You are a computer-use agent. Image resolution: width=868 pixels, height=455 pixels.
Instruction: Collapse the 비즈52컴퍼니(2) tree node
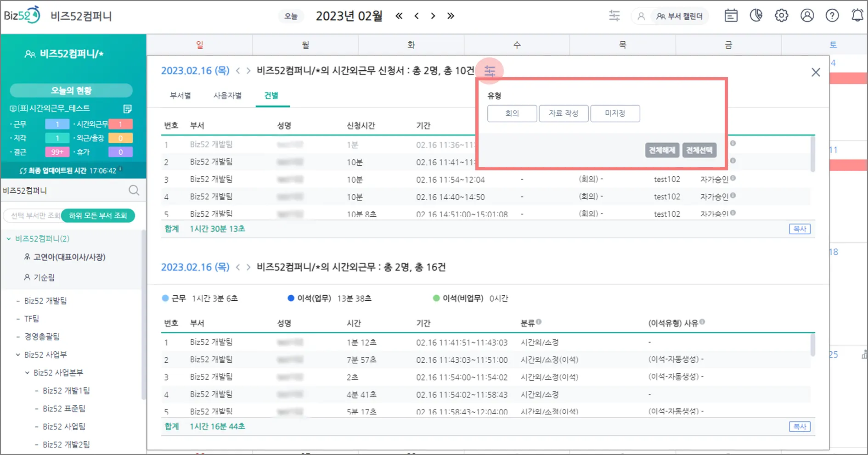click(9, 239)
